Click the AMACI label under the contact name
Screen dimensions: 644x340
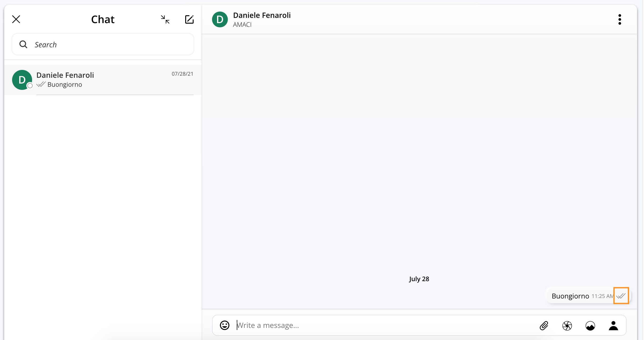tap(242, 25)
